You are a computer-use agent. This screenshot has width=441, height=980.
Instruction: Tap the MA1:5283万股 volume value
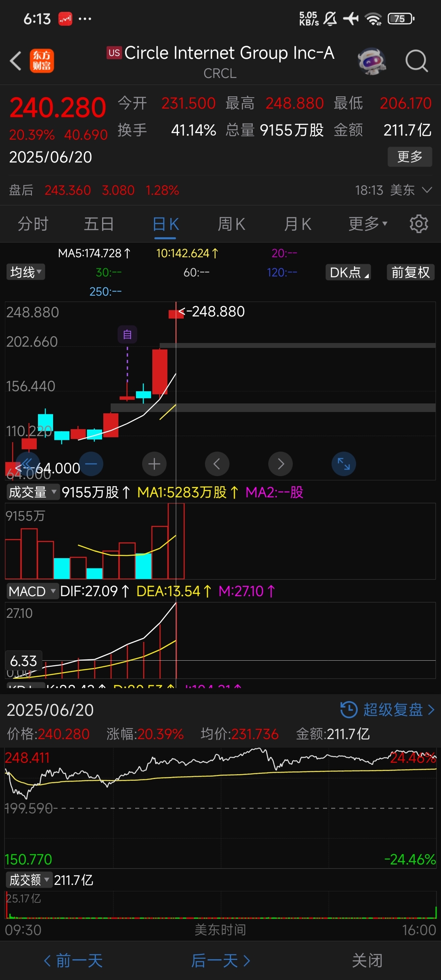click(188, 492)
